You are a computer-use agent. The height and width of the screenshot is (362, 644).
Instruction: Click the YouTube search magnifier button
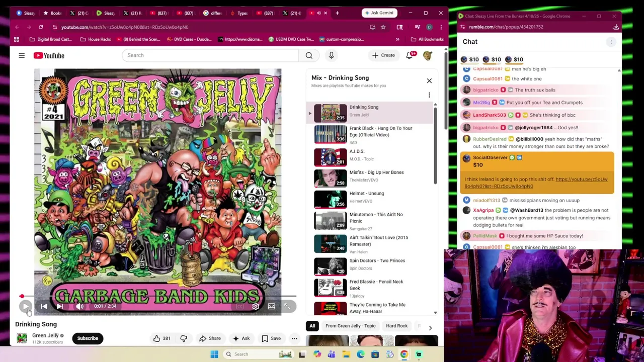[x=309, y=55]
